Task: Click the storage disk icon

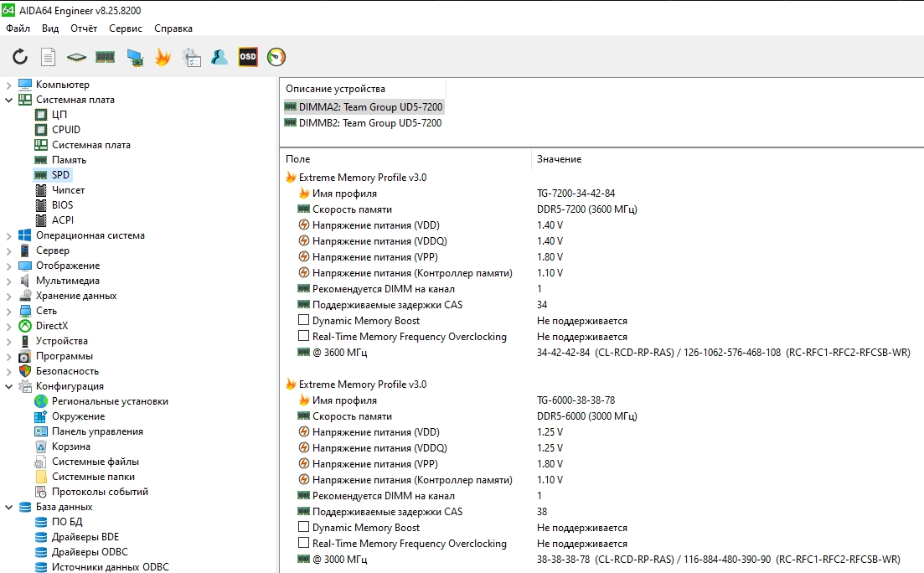Action: (25, 296)
